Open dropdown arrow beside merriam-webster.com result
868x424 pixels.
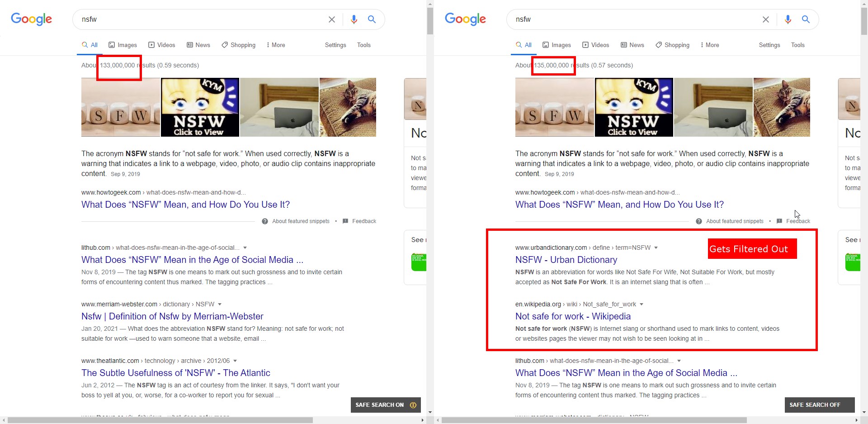point(220,305)
